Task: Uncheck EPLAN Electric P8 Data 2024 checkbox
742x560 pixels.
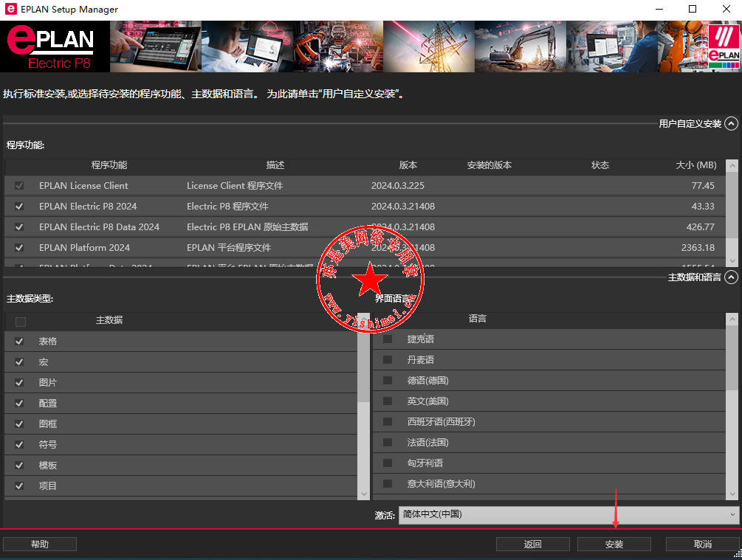Action: tap(19, 227)
